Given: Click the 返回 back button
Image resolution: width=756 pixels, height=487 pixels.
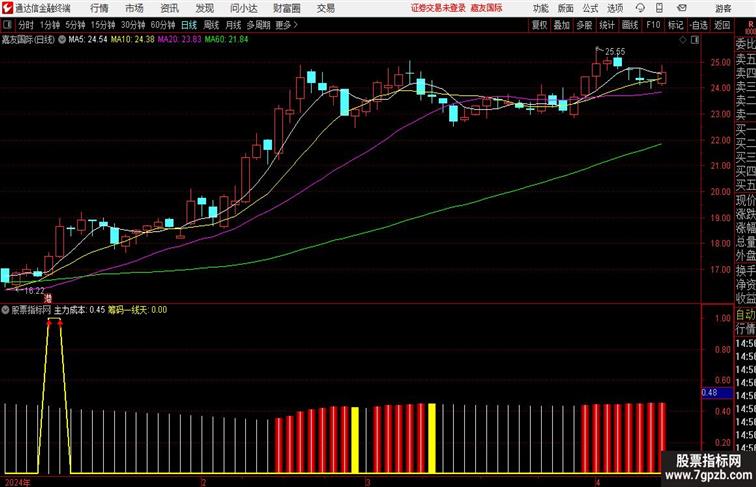Looking at the screenshot, I should (x=722, y=25).
